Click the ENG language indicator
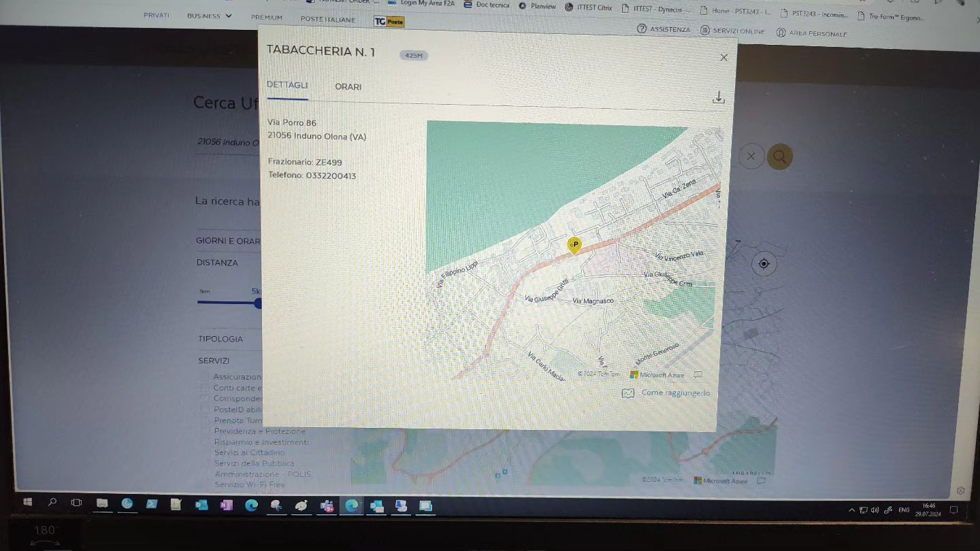Viewport: 980px width, 551px height. 904,510
